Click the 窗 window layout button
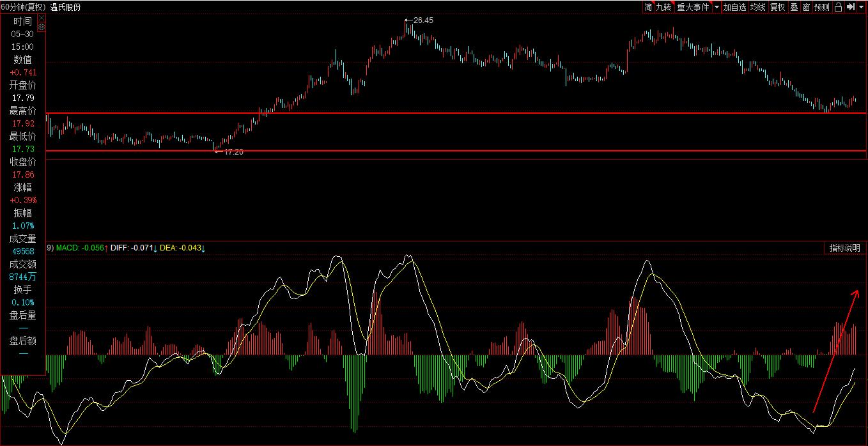 click(806, 7)
